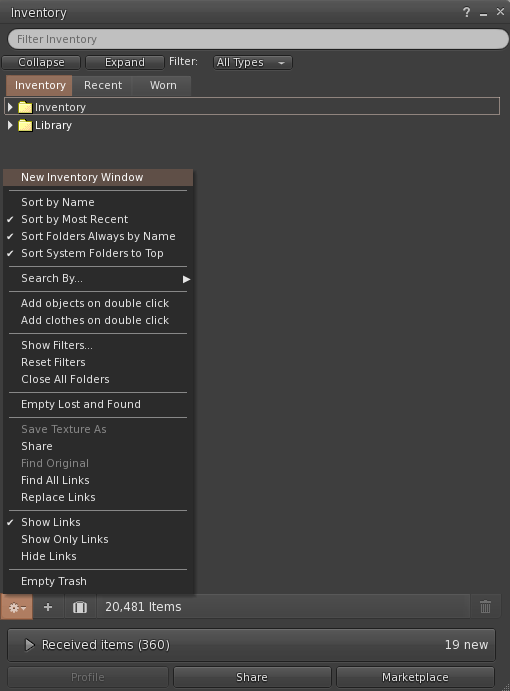Open the Marketplace button
Screen dimensions: 510x691
coord(415,677)
